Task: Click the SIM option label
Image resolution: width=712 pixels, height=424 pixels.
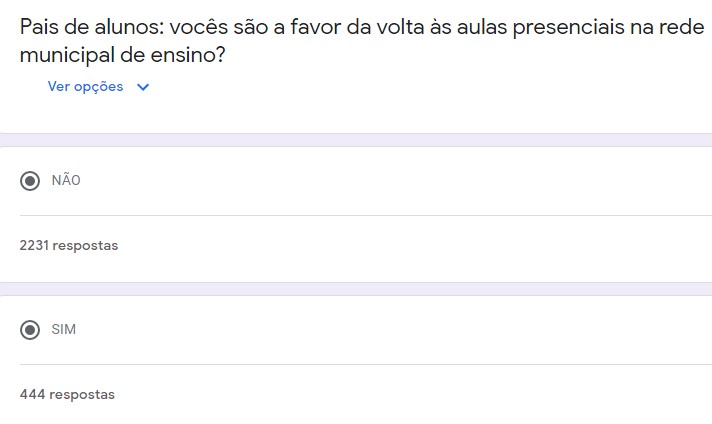Action: click(63, 330)
